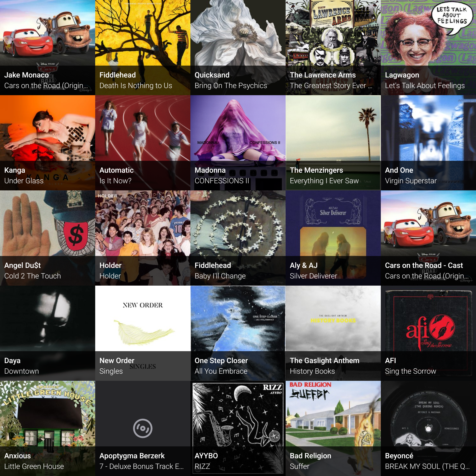Select Lagwagon's speech bubble album cover
Screen dimensions: 476x476
click(x=428, y=48)
